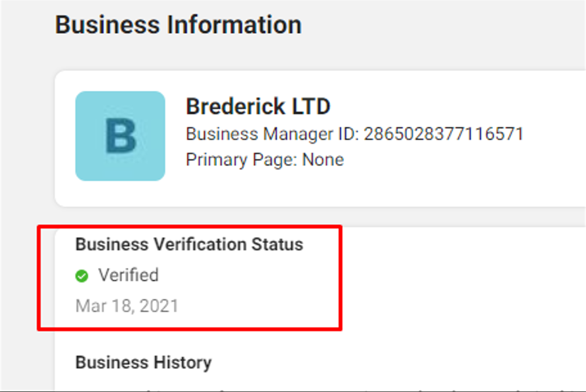Select the Brederick LTD business name

(x=258, y=107)
